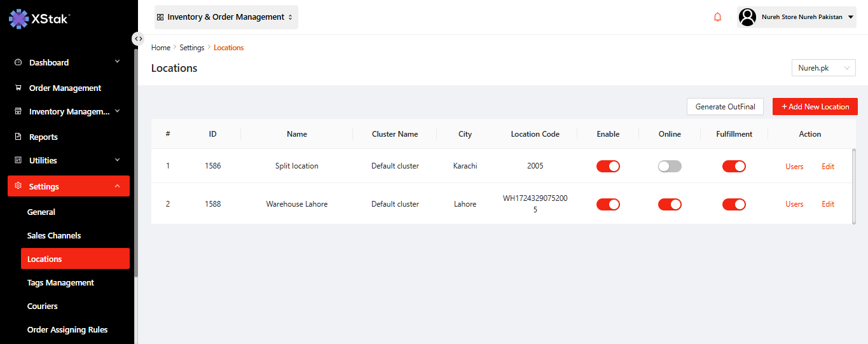Turn on Online toggle for Split location
This screenshot has width=868, height=344.
670,167
